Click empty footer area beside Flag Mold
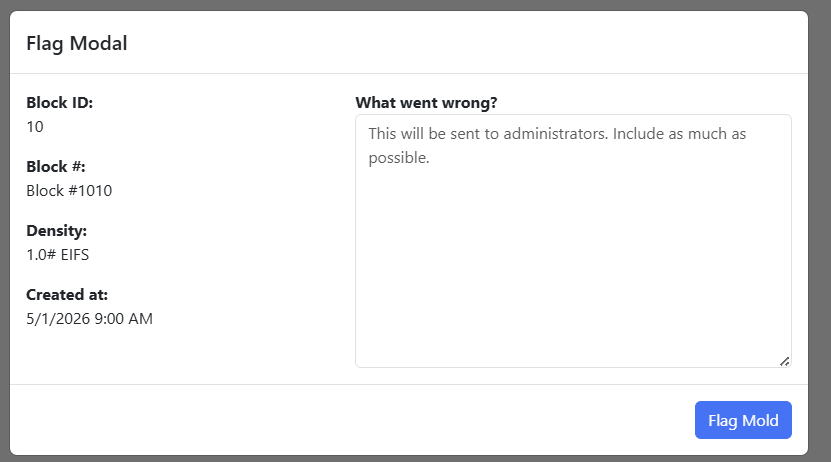This screenshot has width=831, height=462. [x=350, y=420]
